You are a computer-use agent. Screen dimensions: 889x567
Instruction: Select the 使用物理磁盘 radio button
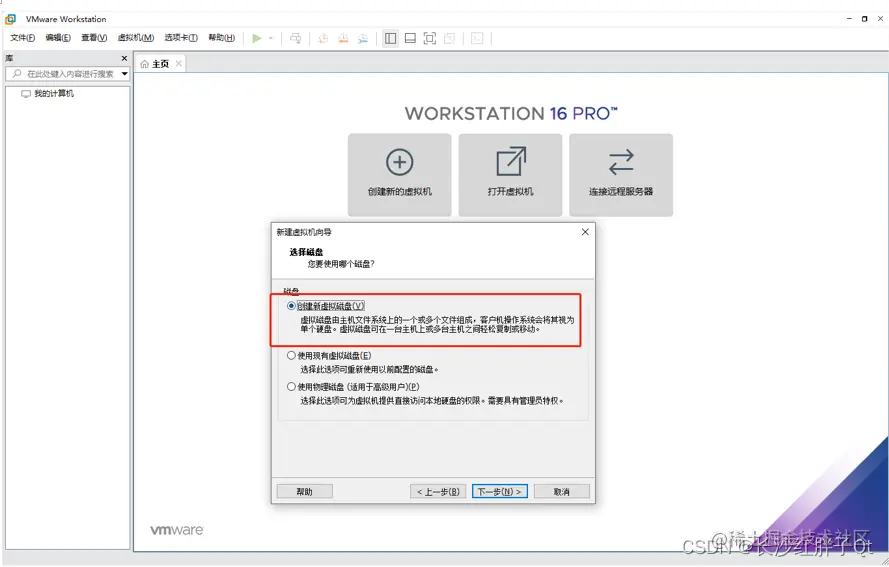291,387
